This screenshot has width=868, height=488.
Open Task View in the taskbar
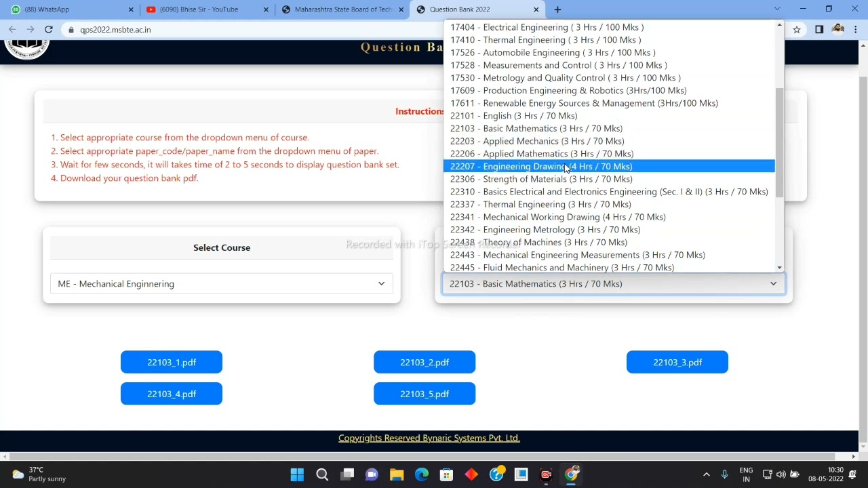[347, 474]
